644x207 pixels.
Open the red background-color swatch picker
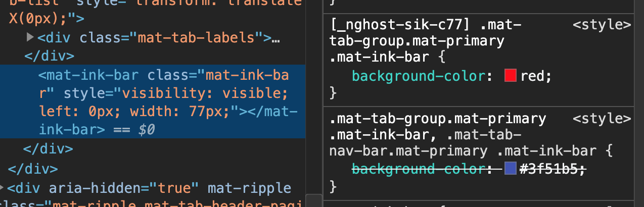tap(510, 76)
